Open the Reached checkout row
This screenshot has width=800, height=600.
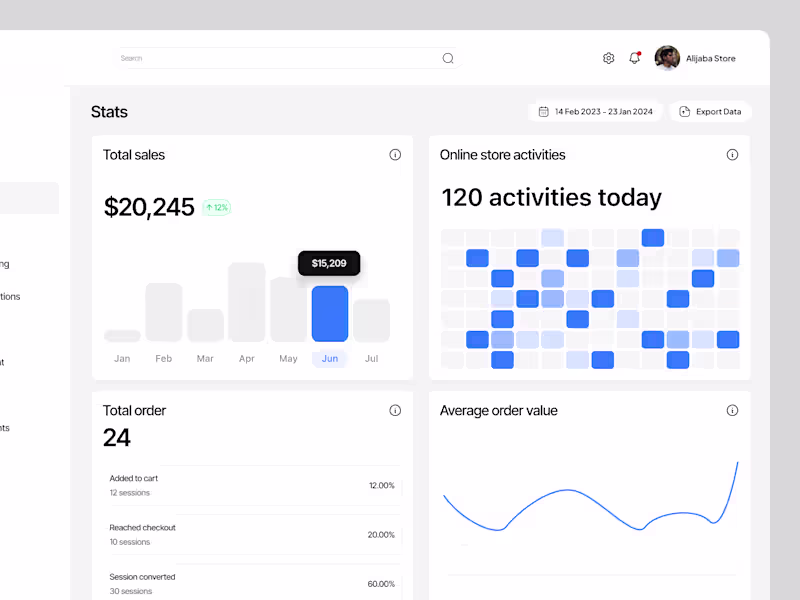coord(253,535)
